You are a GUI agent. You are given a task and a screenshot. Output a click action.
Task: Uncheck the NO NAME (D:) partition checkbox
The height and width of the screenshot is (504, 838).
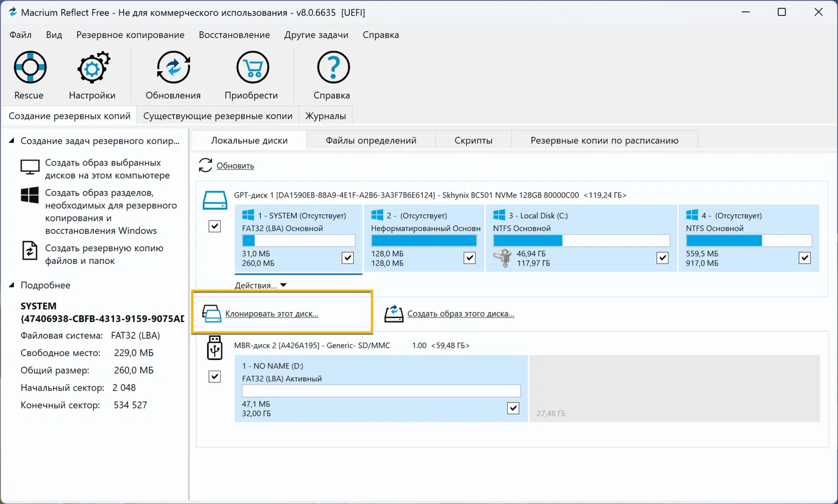(513, 408)
